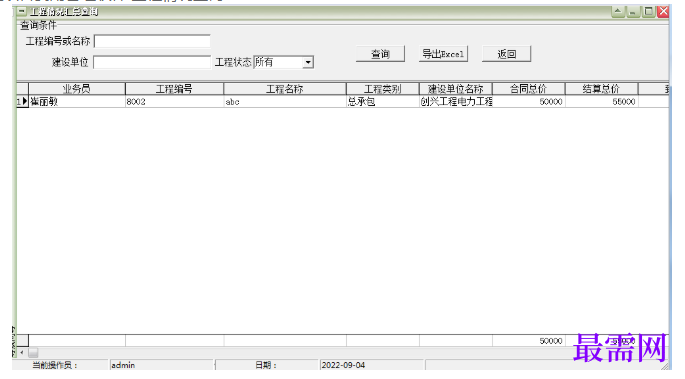Sort by 工程编号 column header
This screenshot has height=379, width=685.
tap(174, 89)
